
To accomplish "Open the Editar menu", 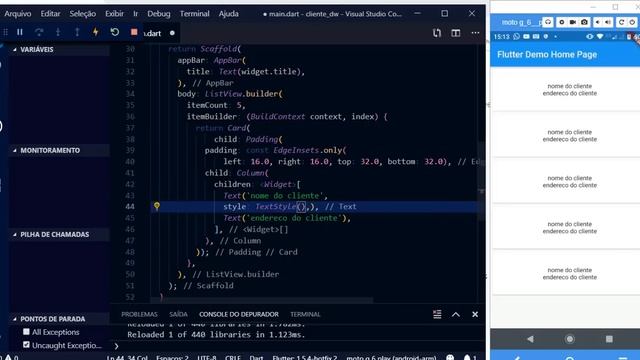I will click(50, 13).
